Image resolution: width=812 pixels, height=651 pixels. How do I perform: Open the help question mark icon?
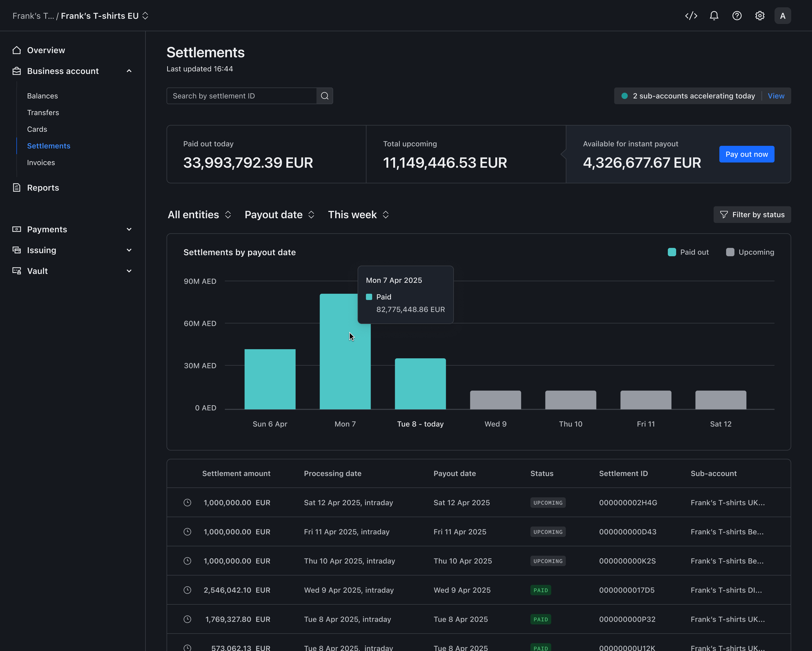737,16
